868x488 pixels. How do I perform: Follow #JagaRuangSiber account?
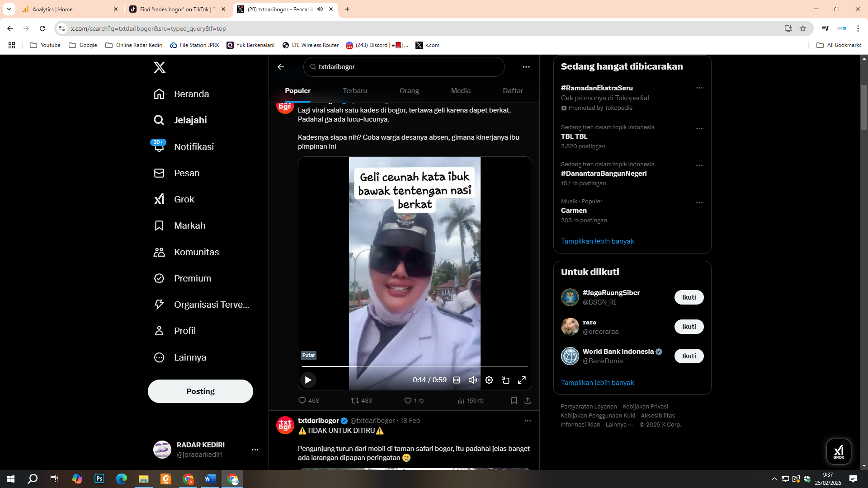689,297
